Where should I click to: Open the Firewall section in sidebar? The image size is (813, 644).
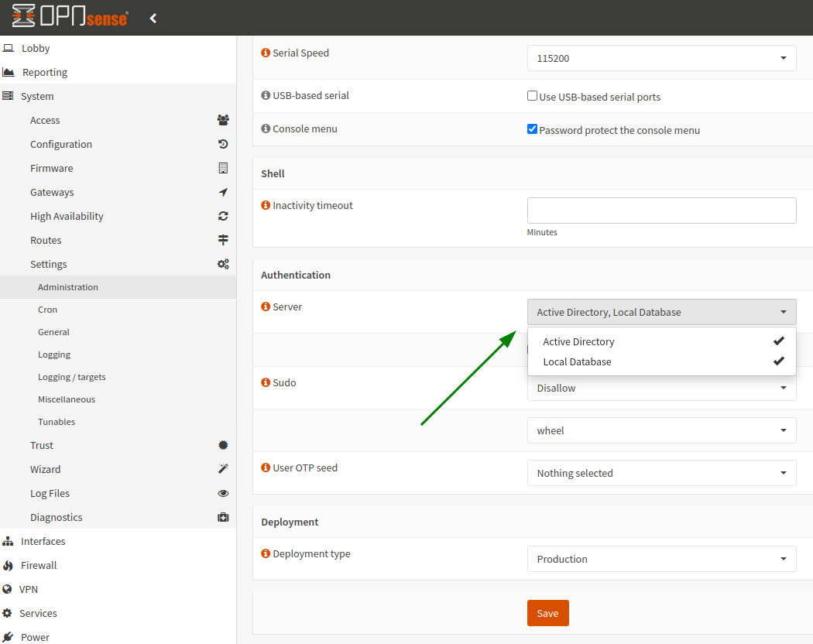(39, 565)
